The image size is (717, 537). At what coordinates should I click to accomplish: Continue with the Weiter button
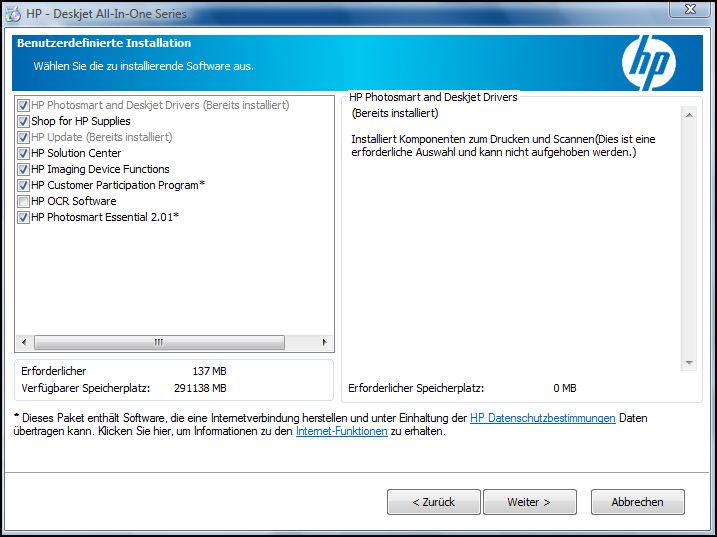(530, 502)
